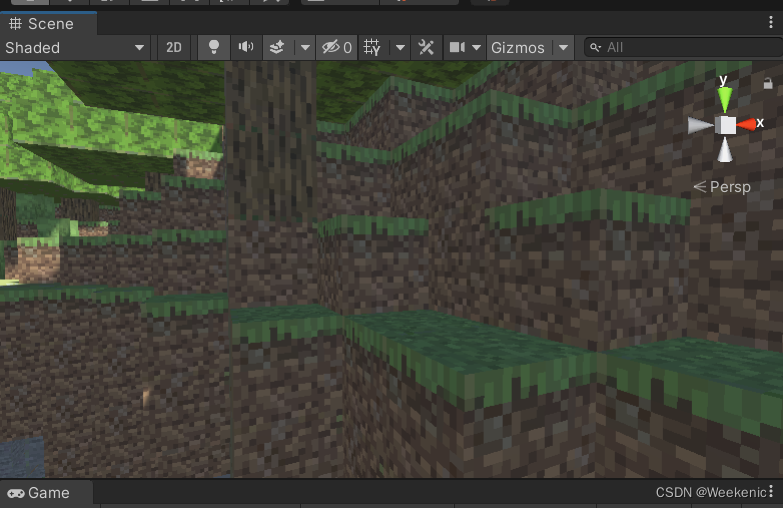Click the red X axis gizmo cone
This screenshot has width=783, height=508.
[747, 124]
